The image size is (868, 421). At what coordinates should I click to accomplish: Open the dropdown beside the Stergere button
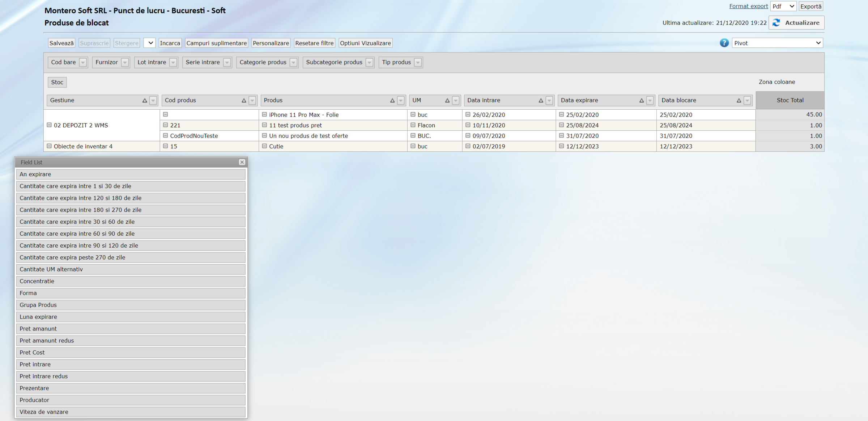point(150,43)
